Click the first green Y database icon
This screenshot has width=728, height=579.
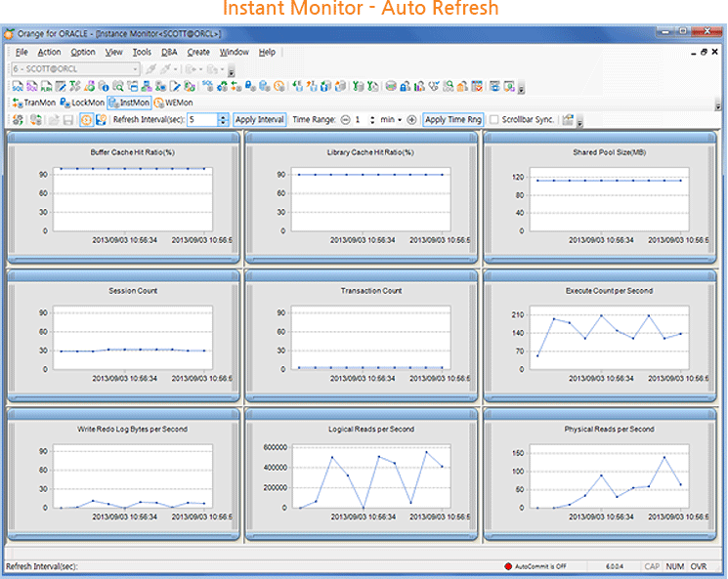pyautogui.click(x=358, y=86)
